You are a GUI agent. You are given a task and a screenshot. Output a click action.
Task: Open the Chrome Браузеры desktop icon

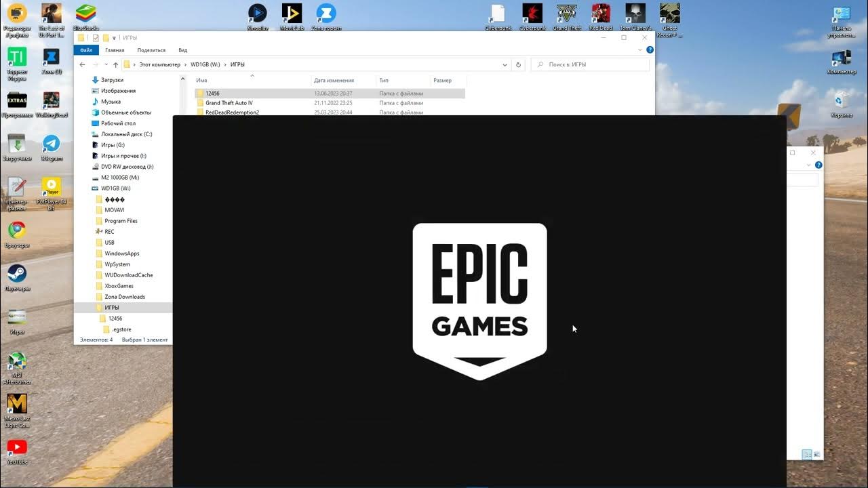tap(17, 235)
